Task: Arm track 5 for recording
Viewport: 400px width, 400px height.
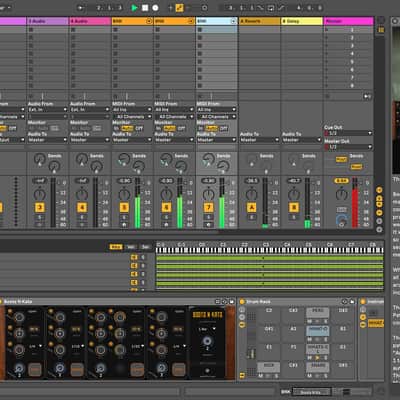Action: 124,225
